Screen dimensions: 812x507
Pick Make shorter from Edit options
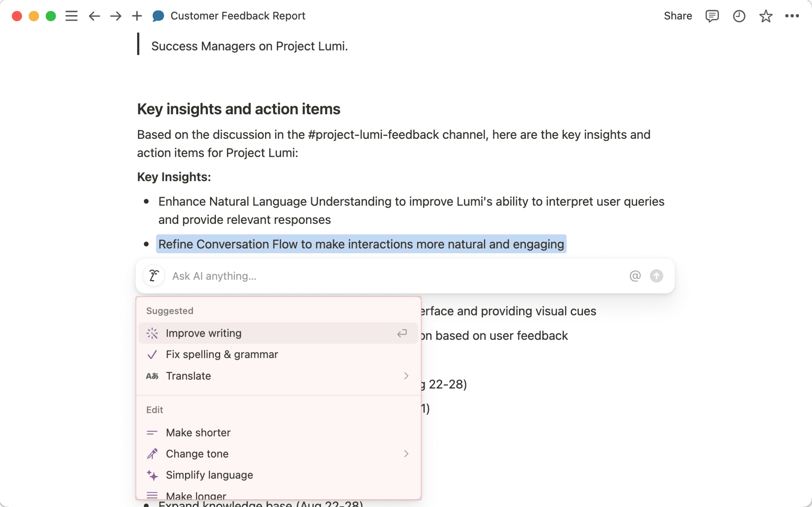(198, 433)
